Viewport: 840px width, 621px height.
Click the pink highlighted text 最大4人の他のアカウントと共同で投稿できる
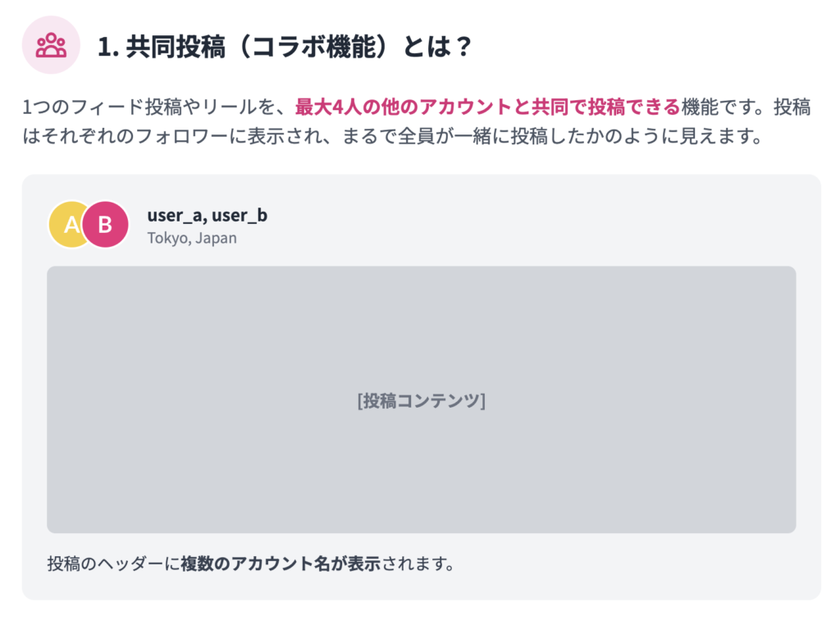tap(487, 107)
